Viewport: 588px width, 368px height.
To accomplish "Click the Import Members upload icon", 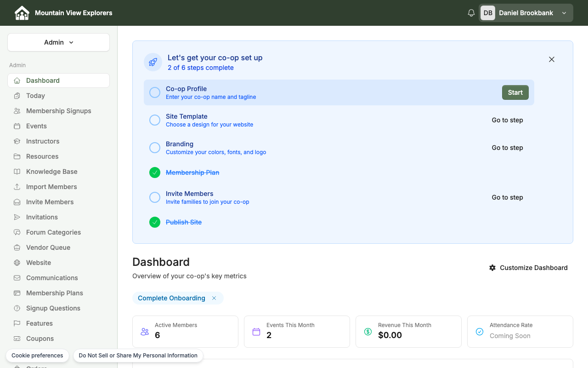I will 17,187.
